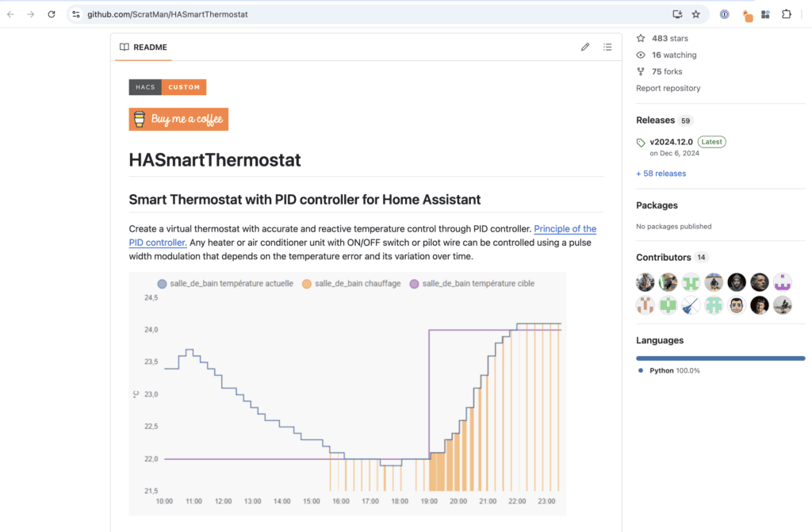Click the install app icon in address bar
Image resolution: width=812 pixels, height=532 pixels.
(x=677, y=14)
